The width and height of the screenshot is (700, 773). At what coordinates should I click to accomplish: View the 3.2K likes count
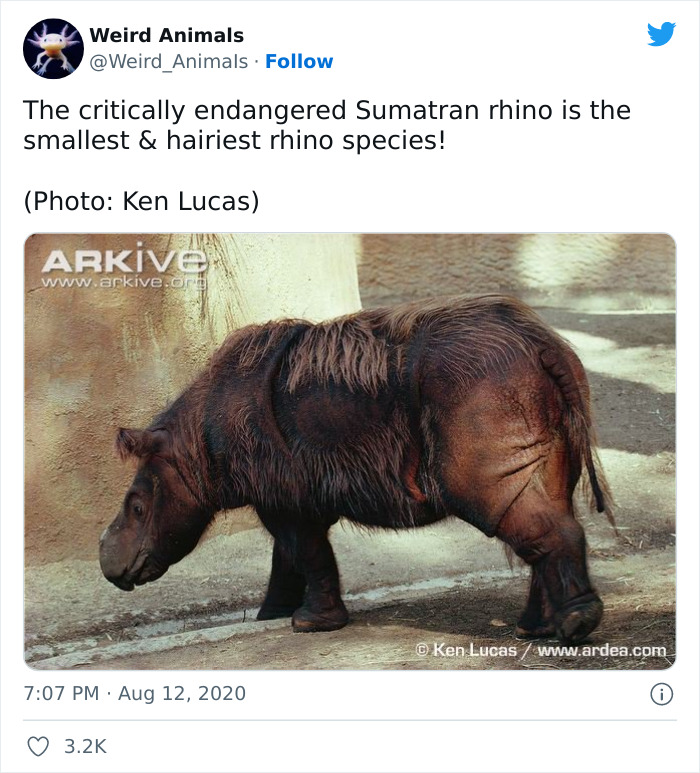(85, 746)
